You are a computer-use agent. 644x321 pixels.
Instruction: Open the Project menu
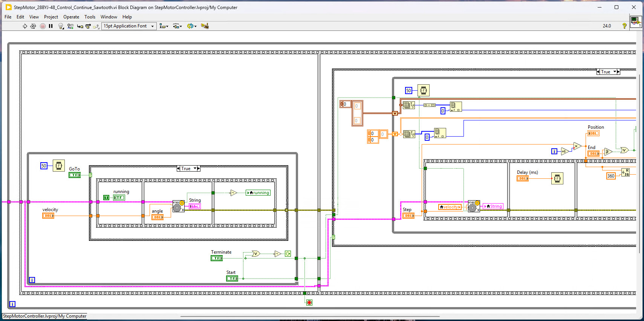[x=51, y=17]
